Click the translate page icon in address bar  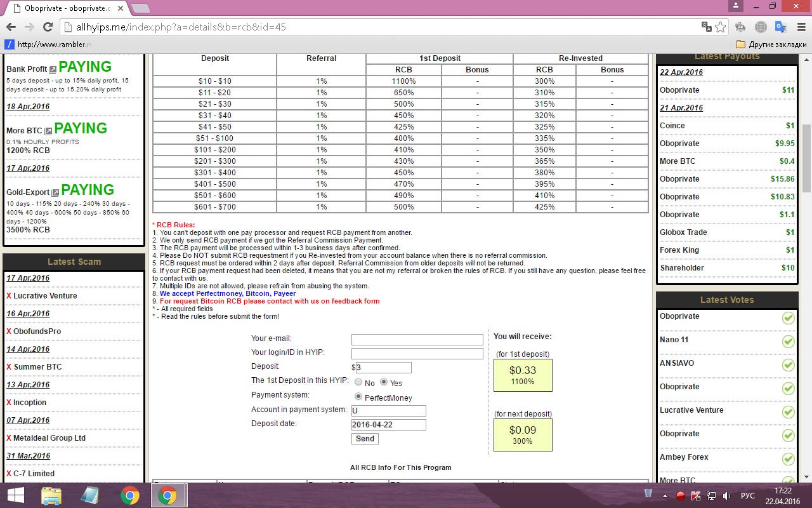(x=706, y=27)
